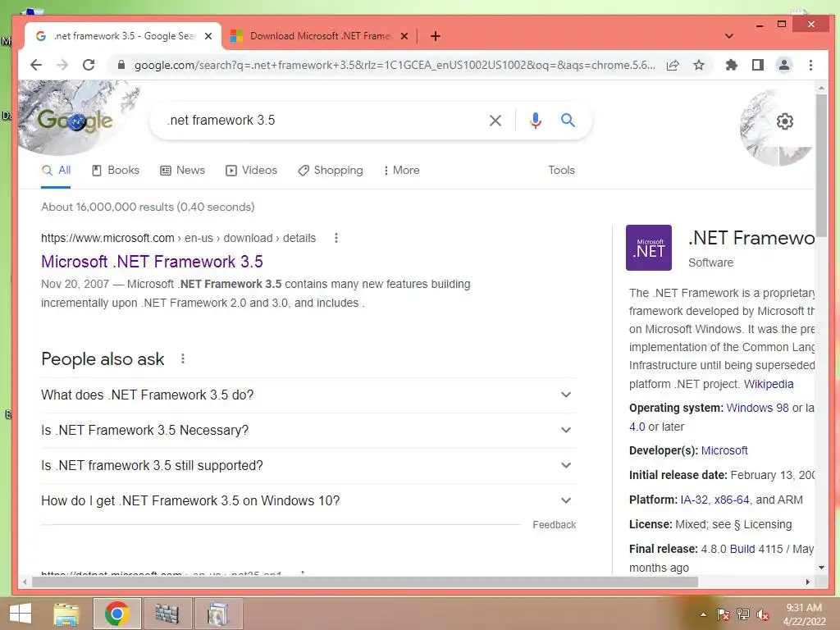Switch to Download Microsoft .NET Framework tab
Image resolution: width=840 pixels, height=630 pixels.
click(x=319, y=36)
